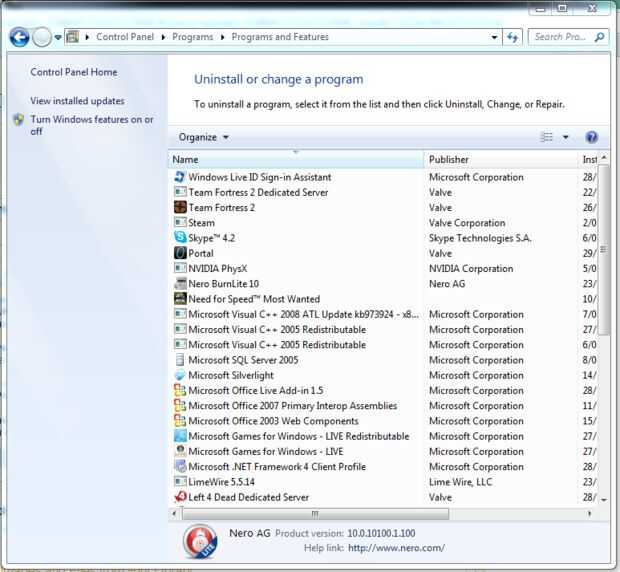The width and height of the screenshot is (620, 572).
Task: Click the Refresh button beside address bar
Action: [512, 37]
